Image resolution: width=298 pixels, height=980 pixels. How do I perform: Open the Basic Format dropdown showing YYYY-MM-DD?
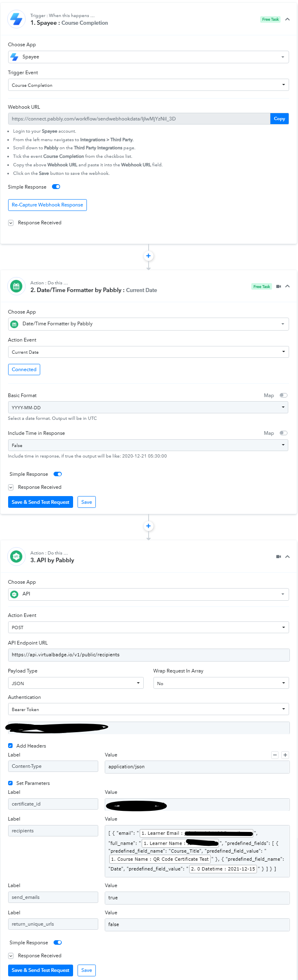pos(148,408)
